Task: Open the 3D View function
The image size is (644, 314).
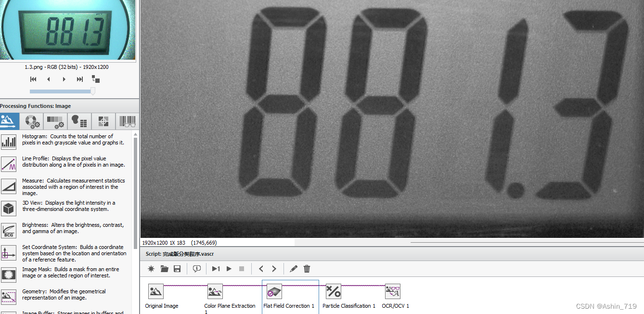Action: tap(9, 209)
